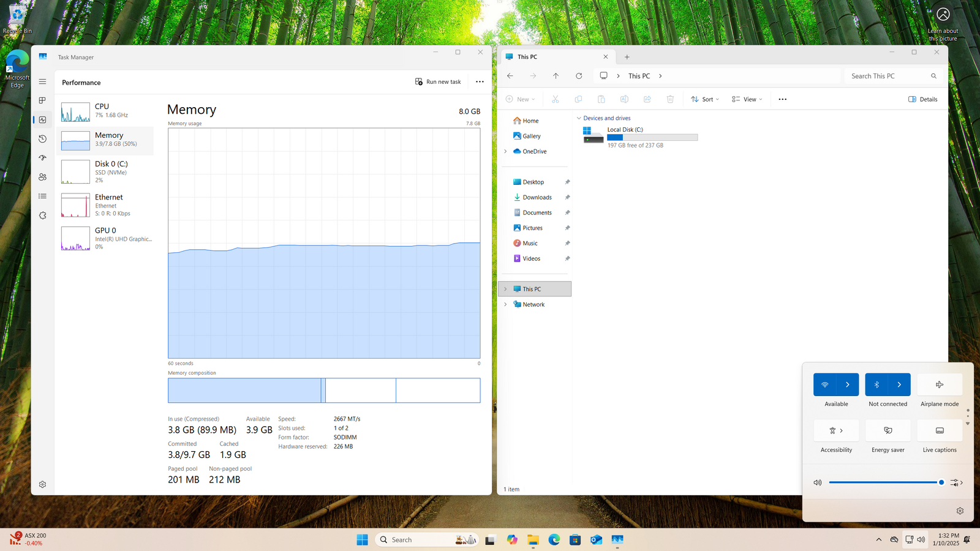
Task: Toggle the Details pane button
Action: click(923, 99)
